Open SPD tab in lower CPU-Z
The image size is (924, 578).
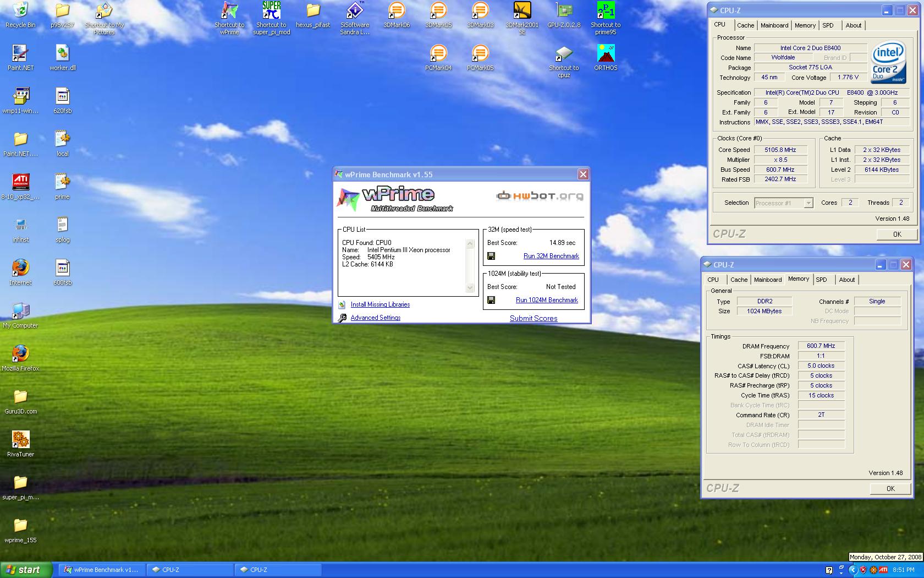pos(821,280)
